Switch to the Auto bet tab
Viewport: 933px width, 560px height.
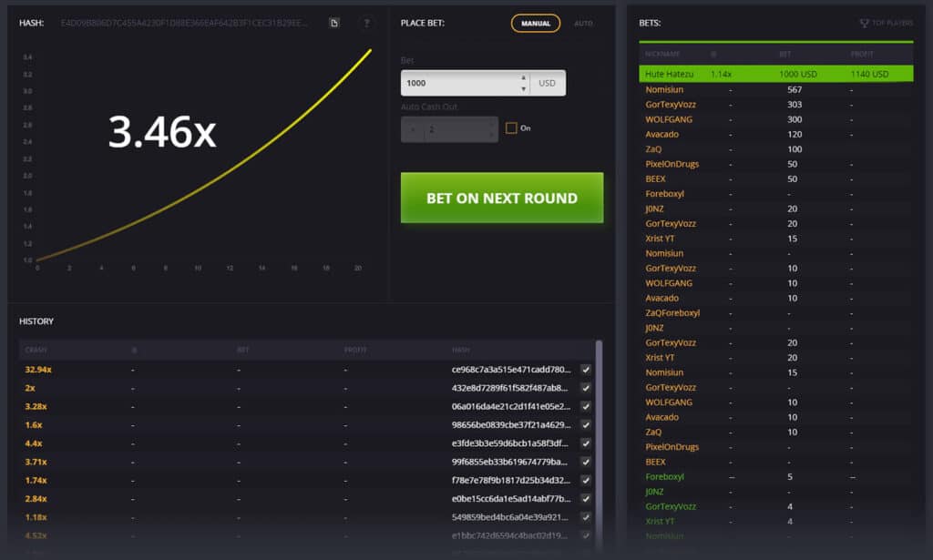pos(583,23)
